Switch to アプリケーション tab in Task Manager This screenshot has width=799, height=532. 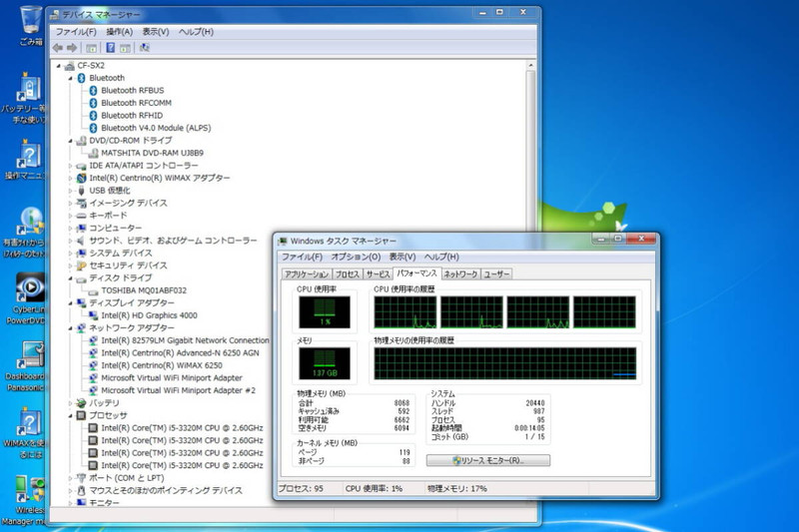coord(307,274)
